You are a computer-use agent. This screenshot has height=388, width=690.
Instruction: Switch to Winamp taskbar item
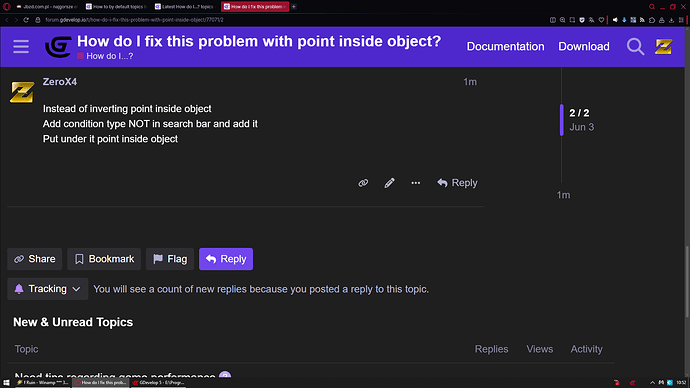(42, 383)
